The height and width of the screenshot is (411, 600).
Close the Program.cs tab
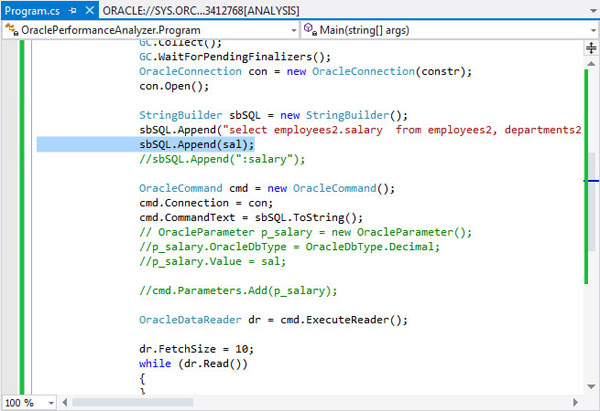(90, 10)
